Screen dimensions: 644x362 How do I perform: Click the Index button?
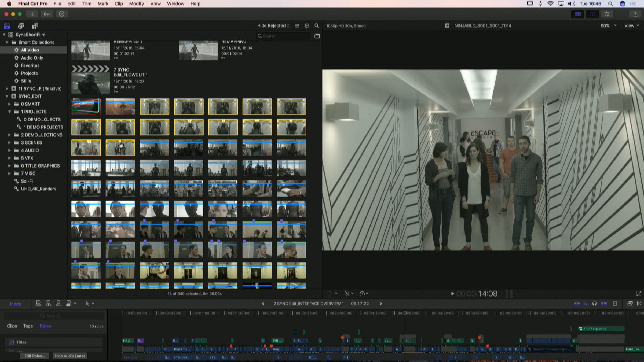point(15,304)
